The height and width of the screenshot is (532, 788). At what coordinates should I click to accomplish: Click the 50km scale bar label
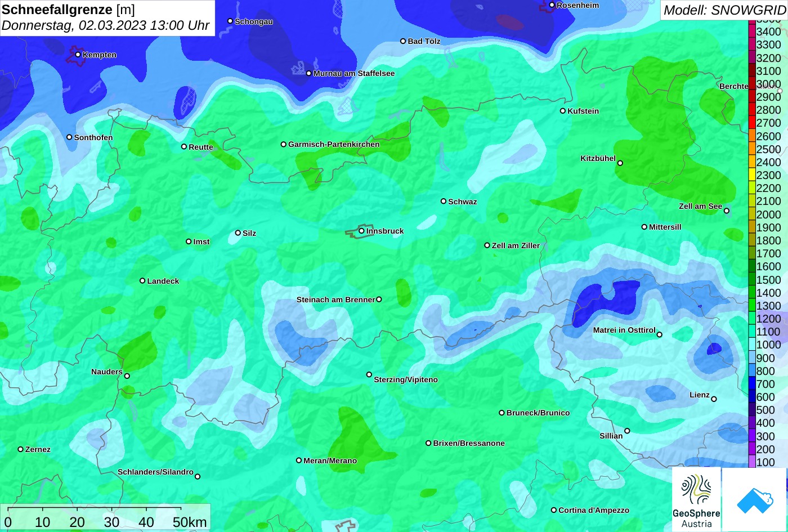click(x=190, y=522)
